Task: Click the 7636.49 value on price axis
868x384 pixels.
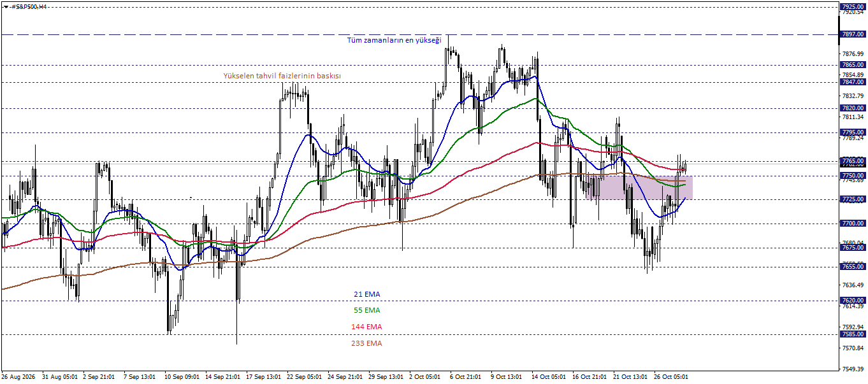Action: (852, 285)
